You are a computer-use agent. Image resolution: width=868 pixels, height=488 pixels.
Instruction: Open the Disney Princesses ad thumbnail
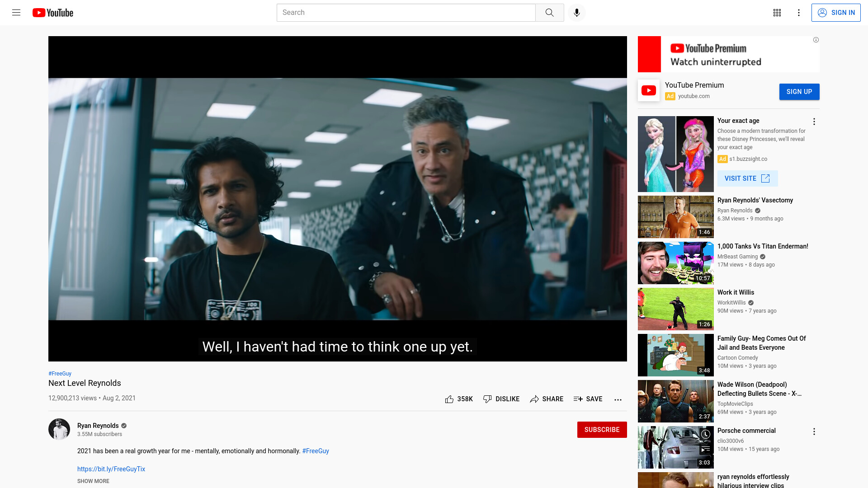[x=675, y=154]
